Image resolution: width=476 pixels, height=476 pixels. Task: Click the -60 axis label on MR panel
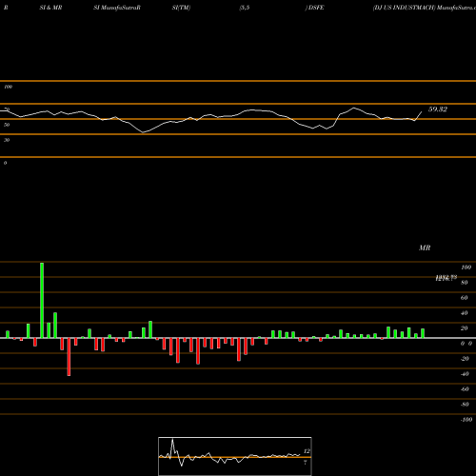tap(465, 389)
